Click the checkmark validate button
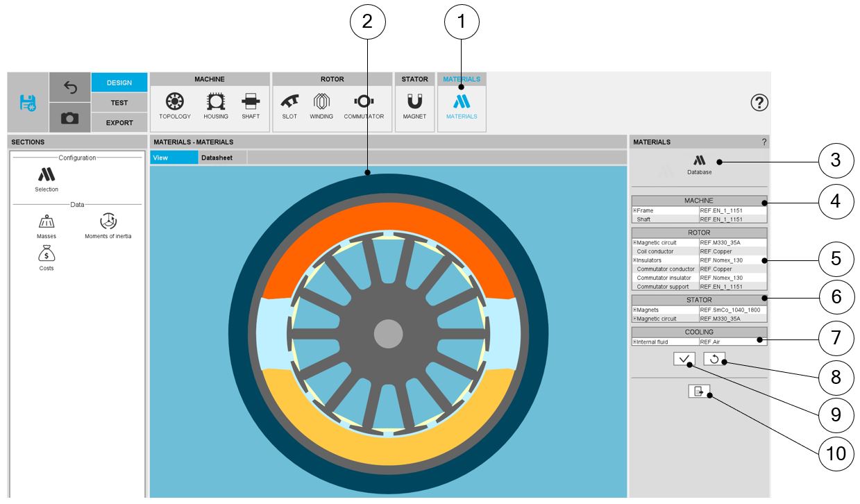860x504 pixels. pyautogui.click(x=684, y=359)
